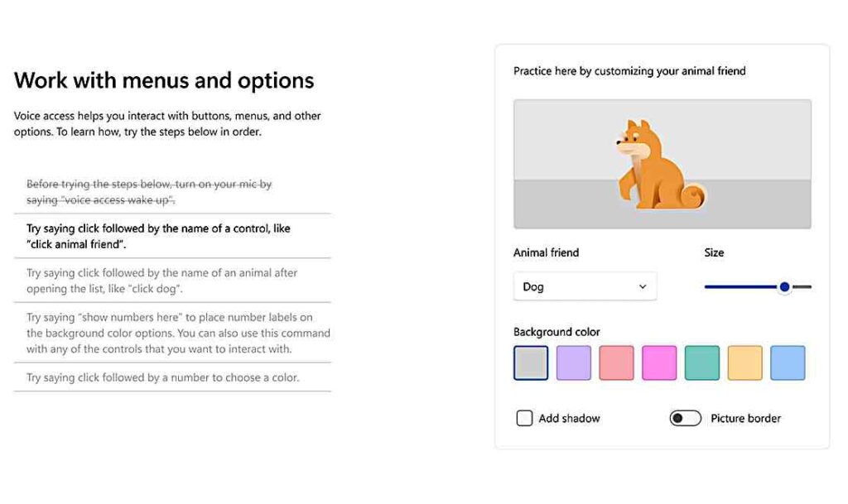This screenshot has height=504, width=848.
Task: Select the magenta background color swatch
Action: 659,362
